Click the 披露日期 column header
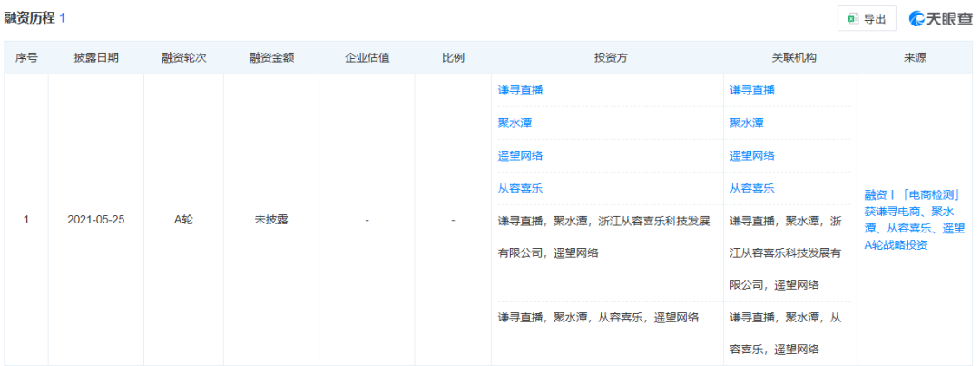Image resolution: width=980 pixels, height=366 pixels. [x=96, y=57]
